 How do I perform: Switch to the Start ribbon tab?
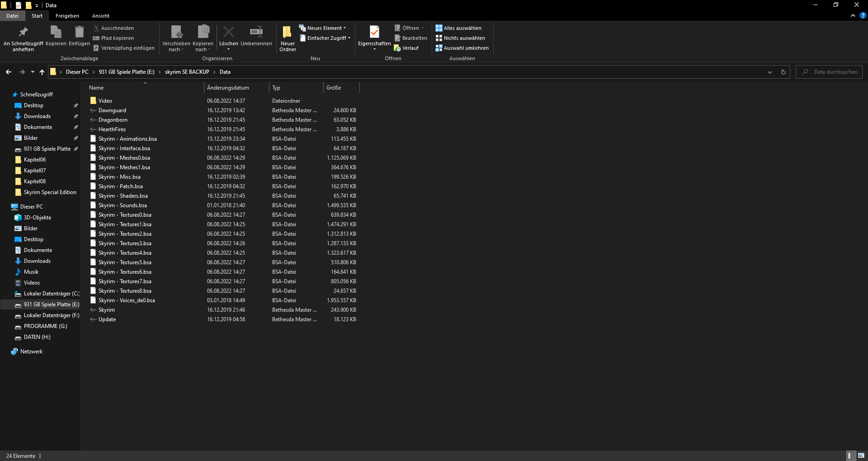(x=37, y=16)
